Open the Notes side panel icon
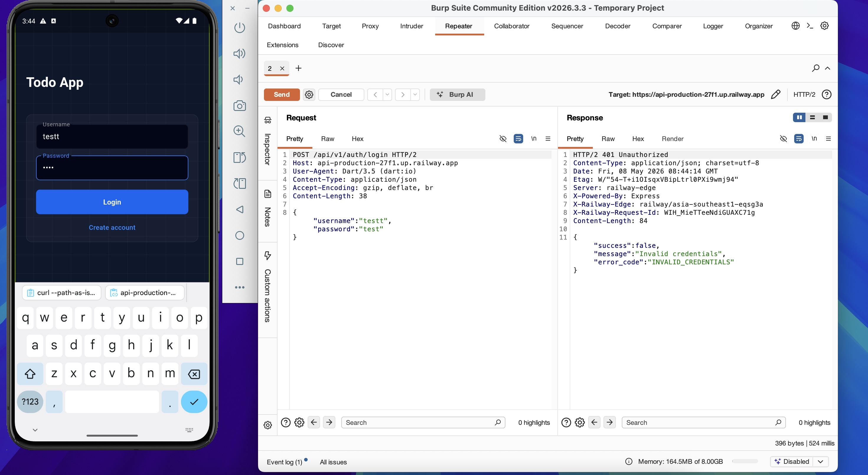Screen dimensions: 868x475 pyautogui.click(x=267, y=194)
